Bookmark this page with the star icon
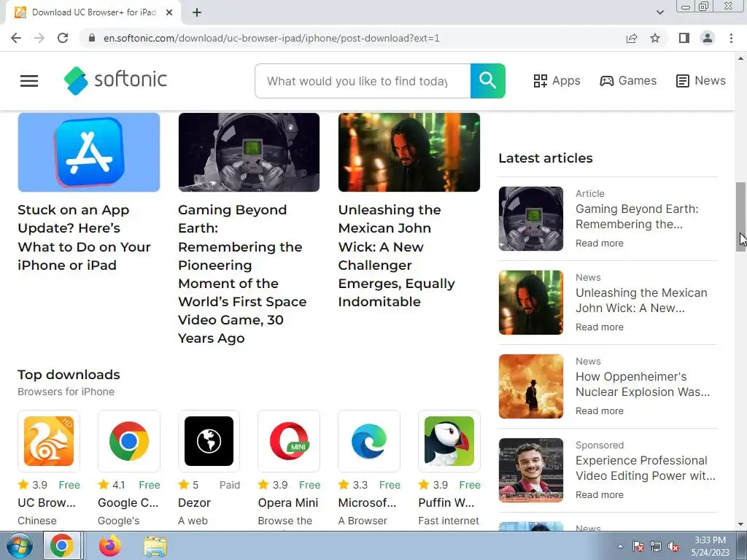747x560 pixels. (655, 38)
